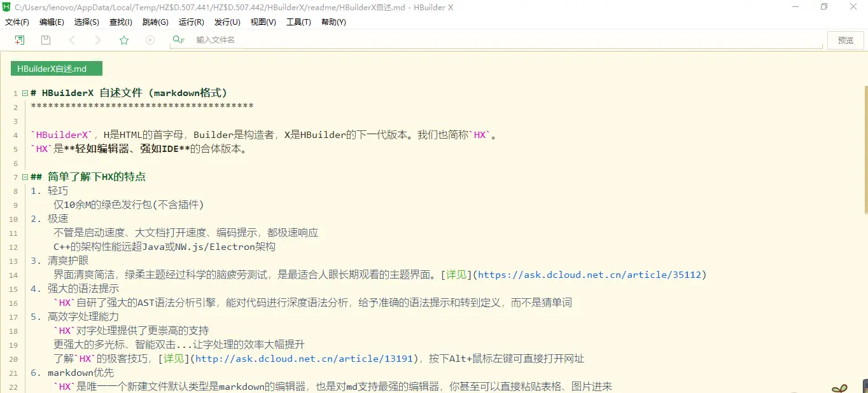Click line number 13 in the gutter
This screenshot has height=393, width=868.
point(14,261)
